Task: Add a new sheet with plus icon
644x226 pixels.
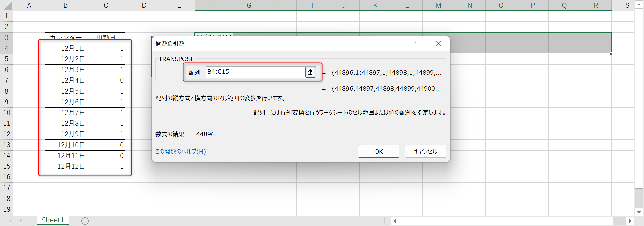Action: coord(85,221)
